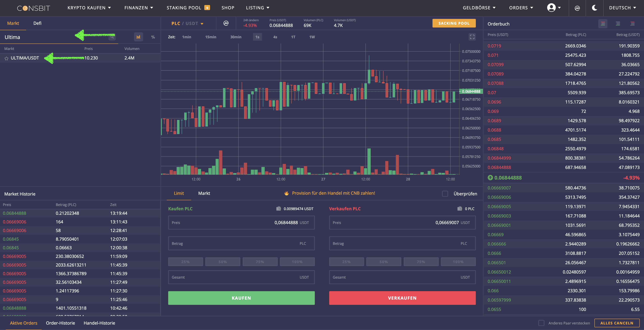Set chart interval to 30min
The image size is (644, 330).
coord(236,37)
